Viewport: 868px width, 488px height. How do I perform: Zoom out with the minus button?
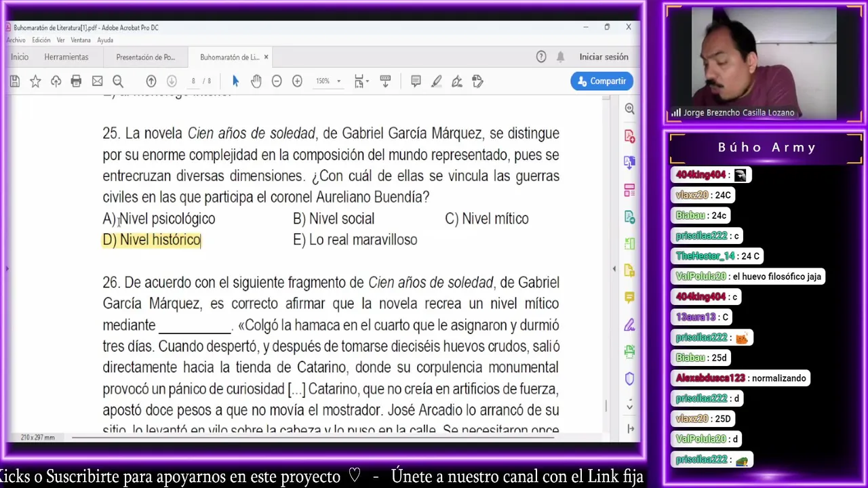(277, 81)
